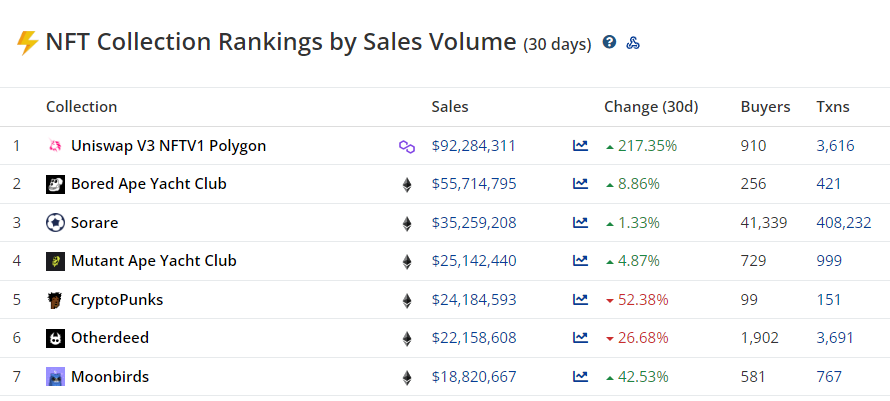Click Sorare's 408,232 transactions count
Image resolution: width=890 pixels, height=401 pixels.
pyautogui.click(x=843, y=223)
